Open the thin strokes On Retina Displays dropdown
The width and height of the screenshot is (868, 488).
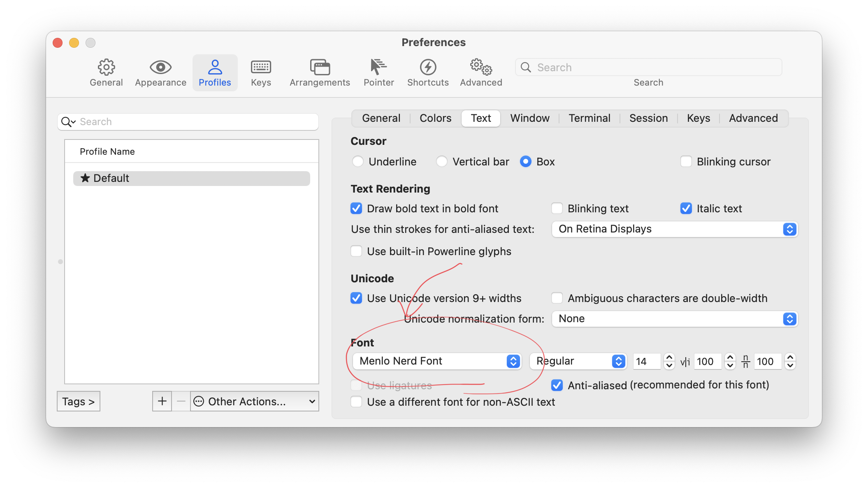675,229
